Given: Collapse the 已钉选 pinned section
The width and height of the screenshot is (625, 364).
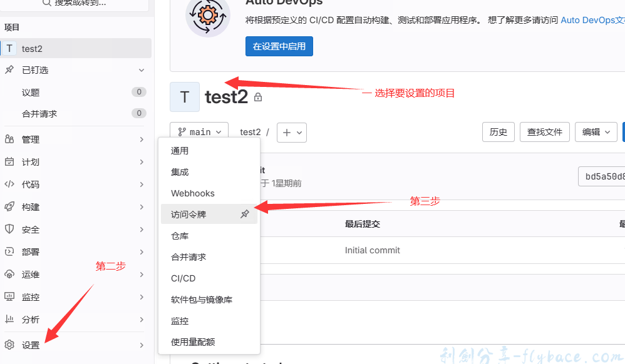Looking at the screenshot, I should (142, 70).
